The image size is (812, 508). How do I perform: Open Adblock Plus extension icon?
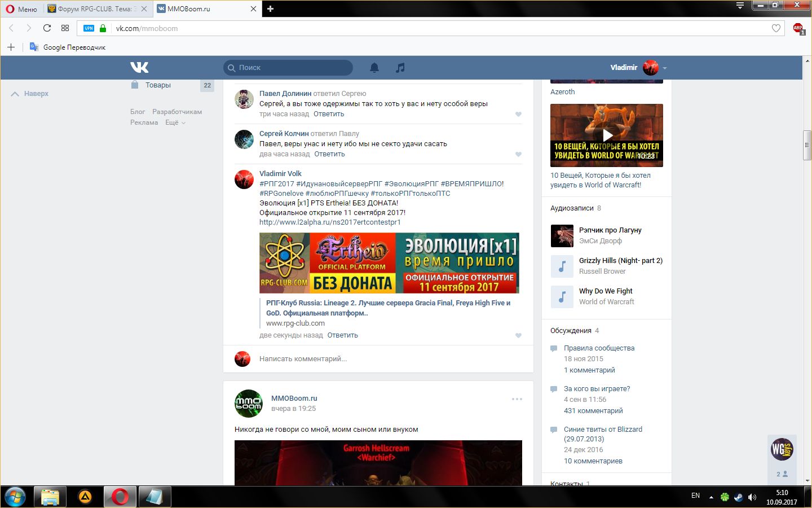tap(798, 28)
